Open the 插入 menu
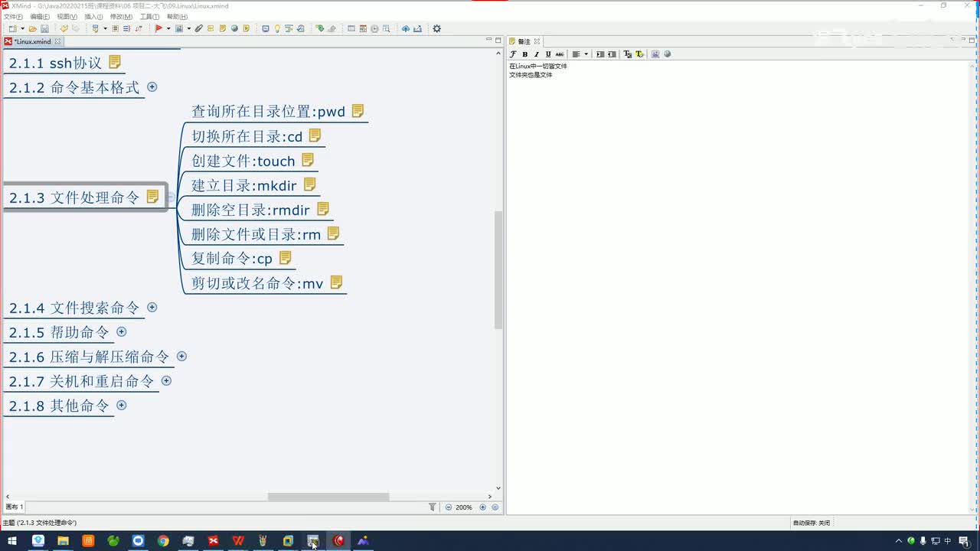 coord(93,16)
